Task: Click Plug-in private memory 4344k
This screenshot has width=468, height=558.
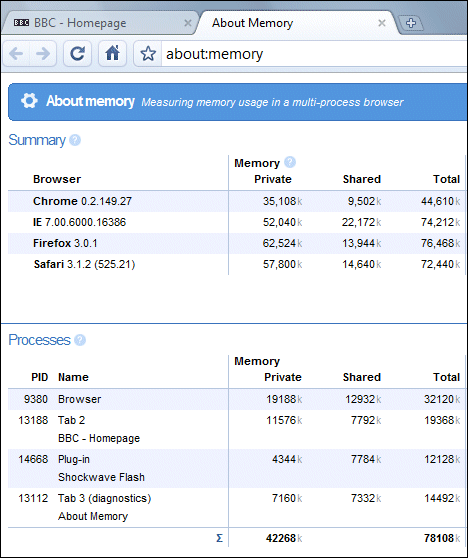Action: (x=287, y=459)
